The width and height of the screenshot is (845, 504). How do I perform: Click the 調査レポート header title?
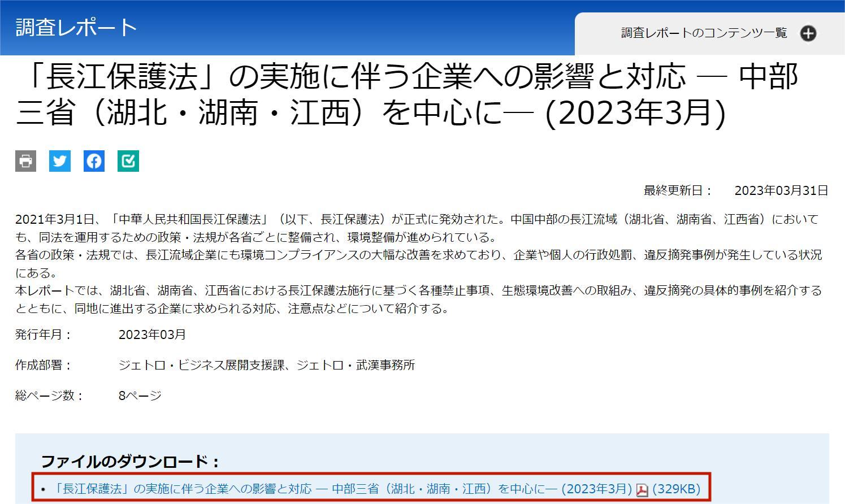76,27
